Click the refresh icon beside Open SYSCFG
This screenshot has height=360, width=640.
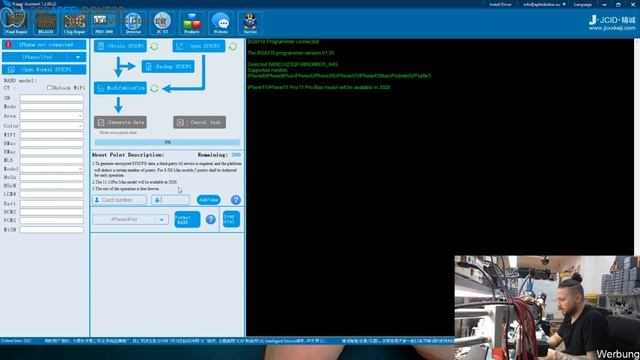[x=233, y=46]
